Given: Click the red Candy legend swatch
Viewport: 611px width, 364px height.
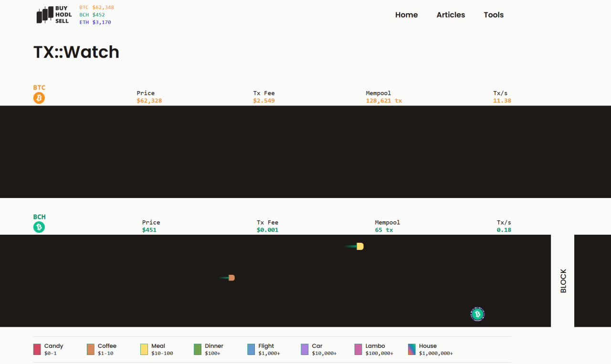Looking at the screenshot, I should pyautogui.click(x=37, y=349).
